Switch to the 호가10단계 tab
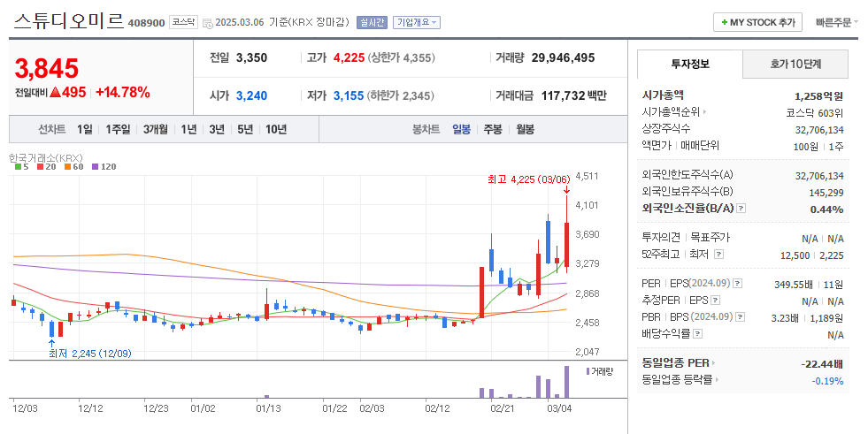This screenshot has height=434, width=868. click(x=795, y=65)
